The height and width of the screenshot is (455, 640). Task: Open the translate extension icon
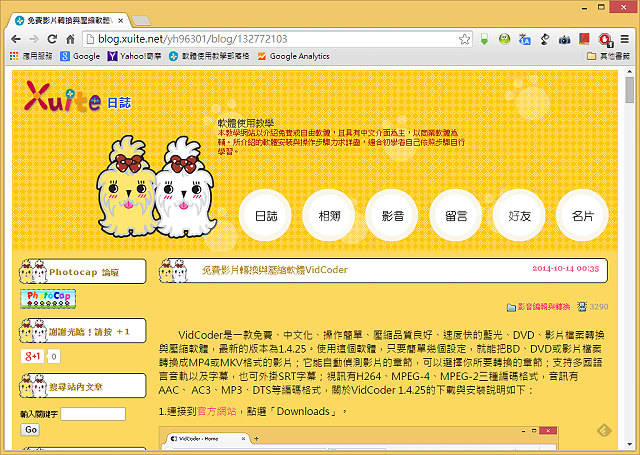click(524, 39)
